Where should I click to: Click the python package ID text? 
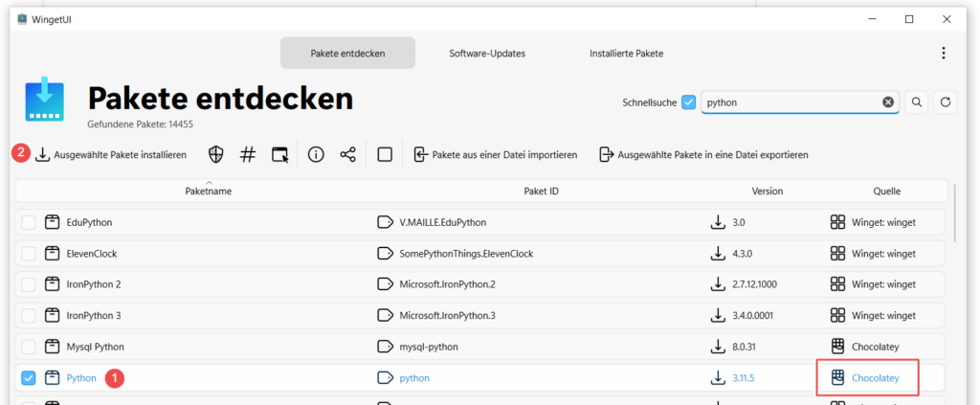tap(414, 377)
